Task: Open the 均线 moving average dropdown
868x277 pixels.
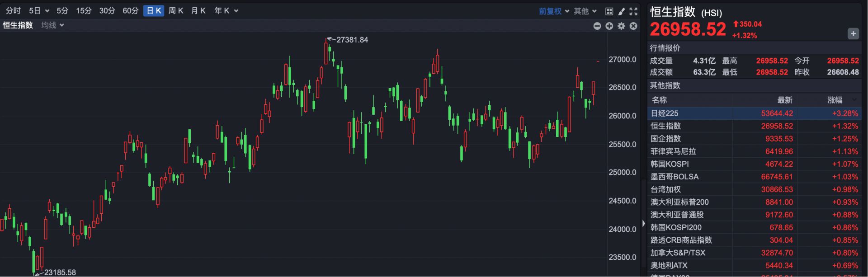Action: [x=52, y=25]
